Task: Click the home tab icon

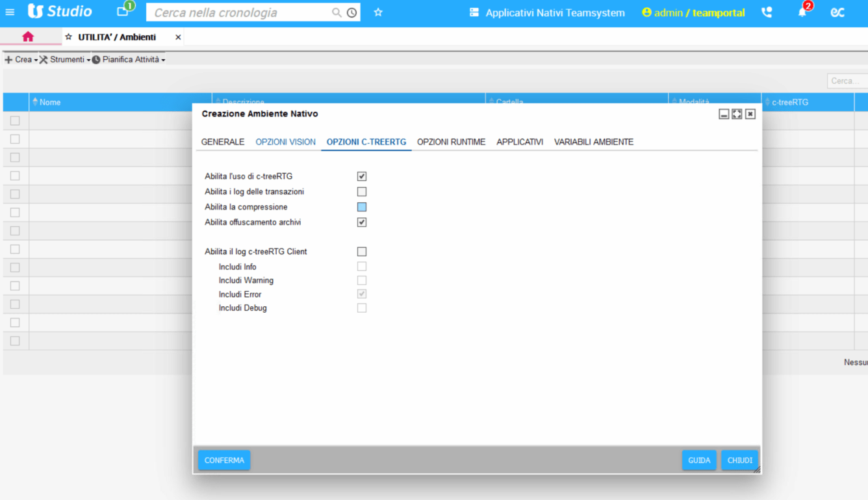Action: point(28,37)
